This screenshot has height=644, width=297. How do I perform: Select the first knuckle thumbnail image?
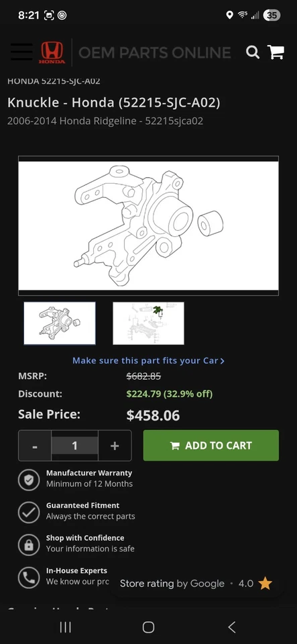click(x=60, y=323)
